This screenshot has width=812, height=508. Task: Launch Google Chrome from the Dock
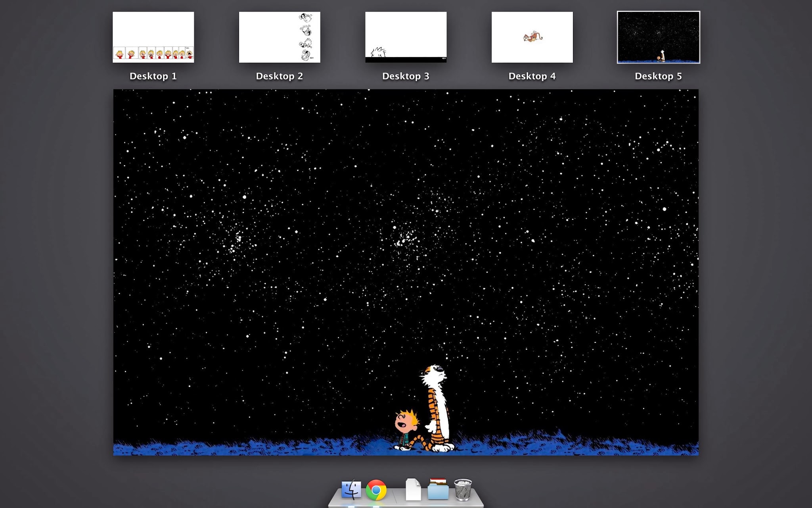click(376, 490)
